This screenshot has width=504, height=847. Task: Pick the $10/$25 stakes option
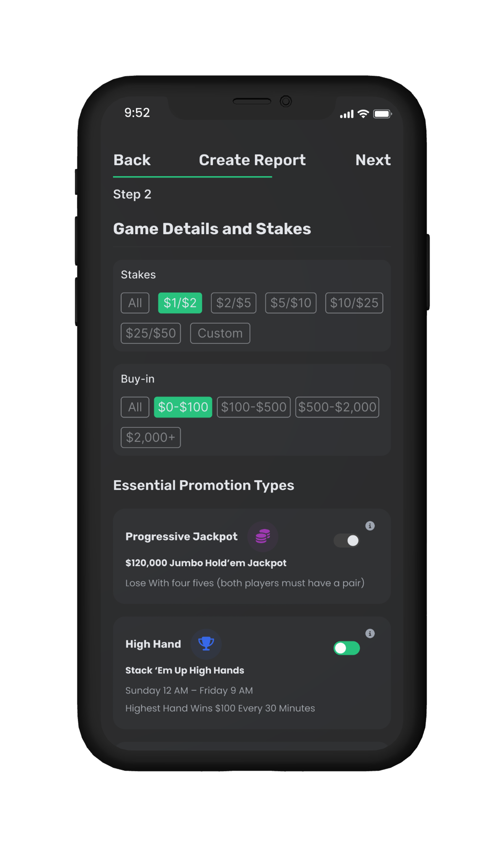(x=354, y=303)
